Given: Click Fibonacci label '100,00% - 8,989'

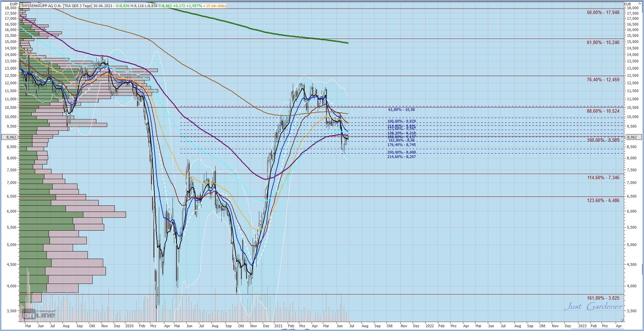Looking at the screenshot, I should click(603, 140).
